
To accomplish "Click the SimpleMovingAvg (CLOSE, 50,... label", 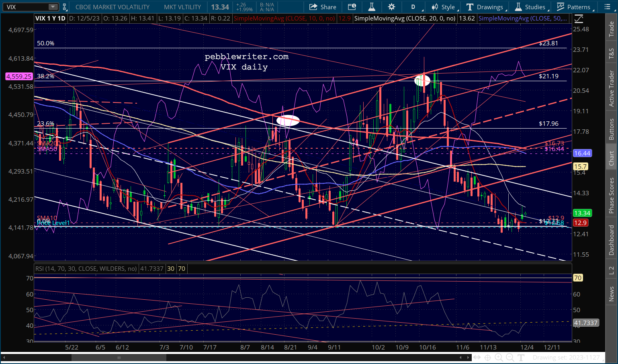I will [x=523, y=18].
